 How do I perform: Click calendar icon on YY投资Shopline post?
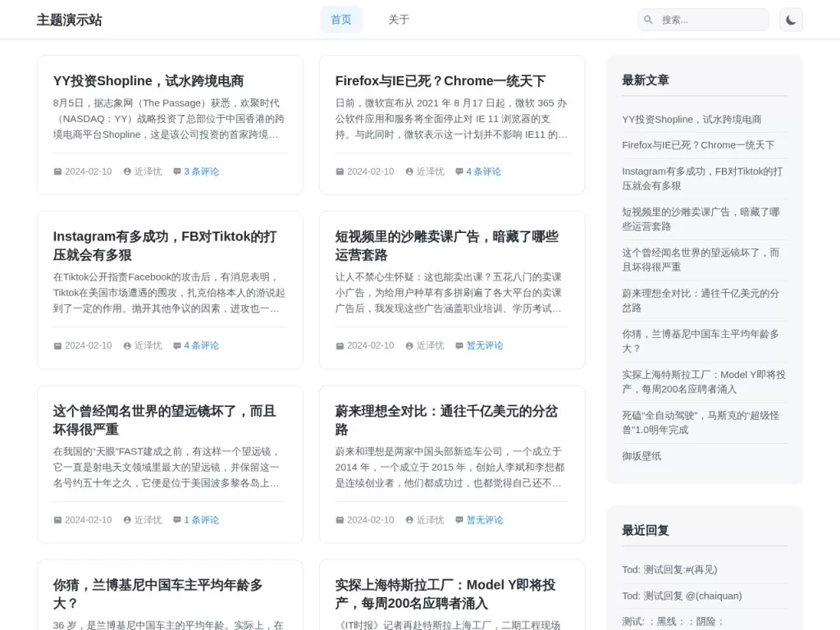[x=57, y=171]
